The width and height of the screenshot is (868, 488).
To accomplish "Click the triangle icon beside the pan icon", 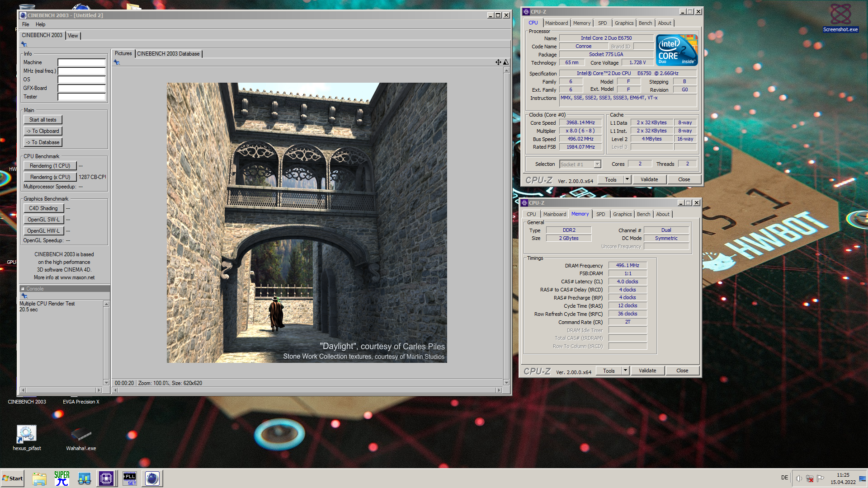I will [x=506, y=62].
